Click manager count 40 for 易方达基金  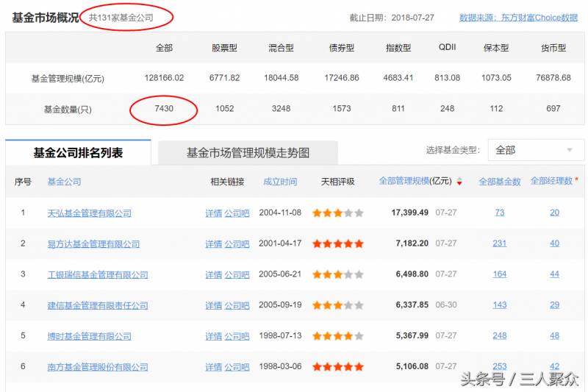[555, 243]
